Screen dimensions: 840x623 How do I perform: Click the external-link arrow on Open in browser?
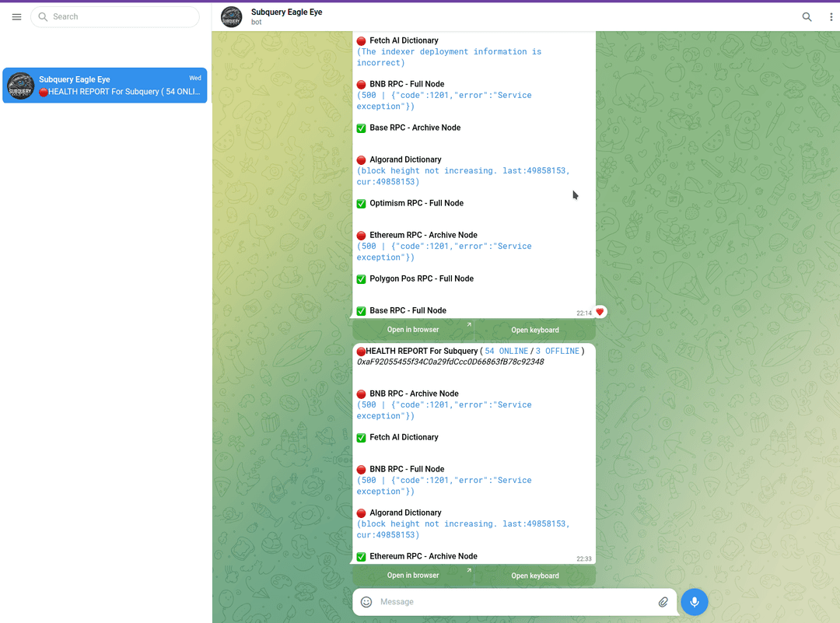click(471, 326)
